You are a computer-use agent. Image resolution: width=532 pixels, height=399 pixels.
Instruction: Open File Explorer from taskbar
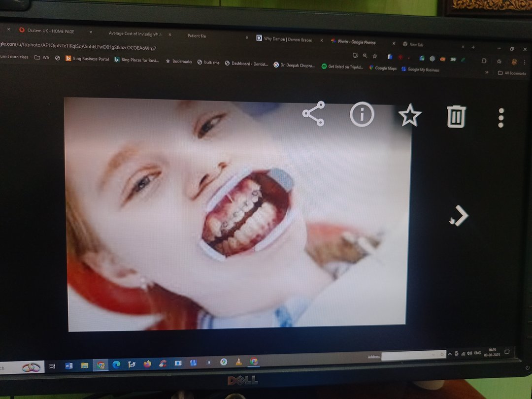tap(85, 366)
